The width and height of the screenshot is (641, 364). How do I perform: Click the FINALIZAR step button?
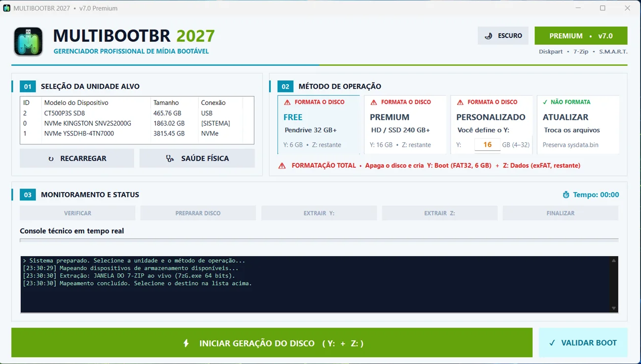(x=560, y=213)
